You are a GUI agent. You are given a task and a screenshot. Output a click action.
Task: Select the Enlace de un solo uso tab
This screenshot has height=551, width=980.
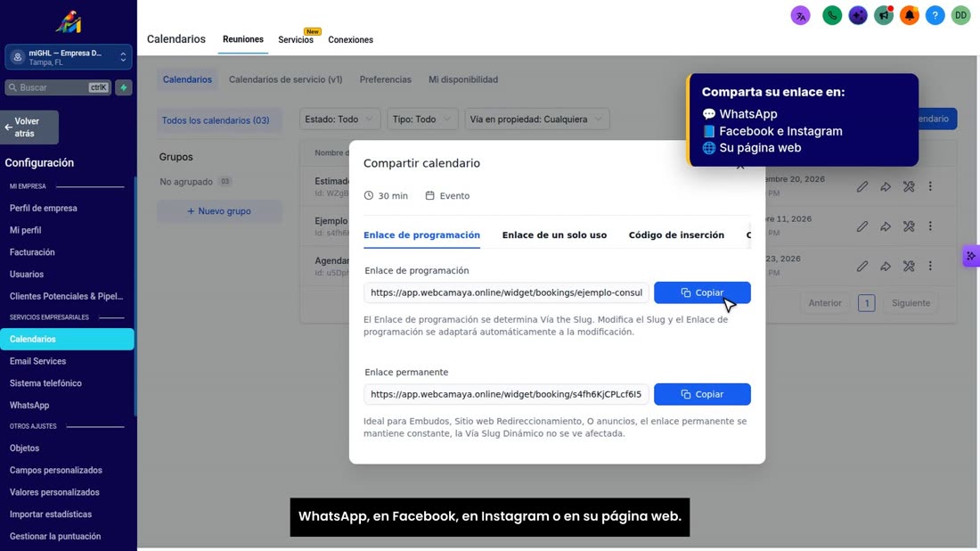pyautogui.click(x=554, y=235)
